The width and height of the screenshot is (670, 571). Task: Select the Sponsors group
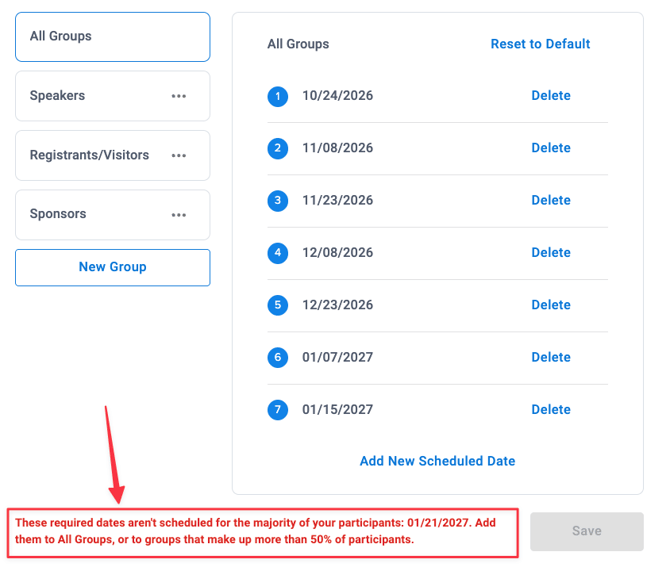click(x=113, y=215)
